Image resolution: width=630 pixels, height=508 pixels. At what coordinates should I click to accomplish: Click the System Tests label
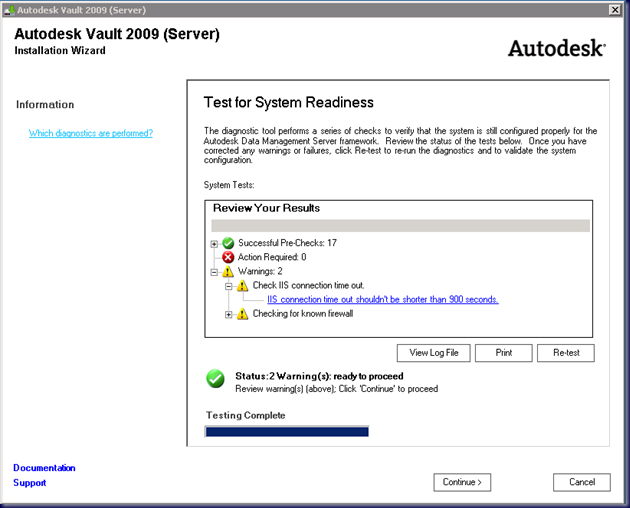[x=229, y=185]
